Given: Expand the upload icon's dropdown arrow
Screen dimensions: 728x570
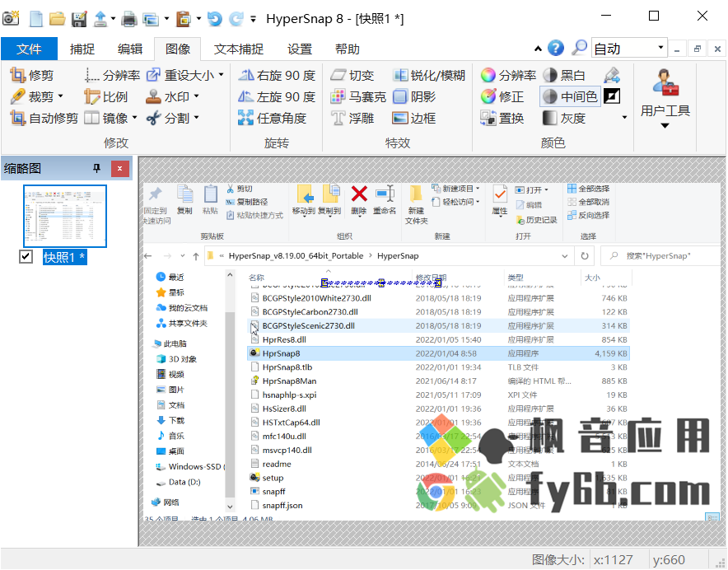Looking at the screenshot, I should (x=113, y=19).
